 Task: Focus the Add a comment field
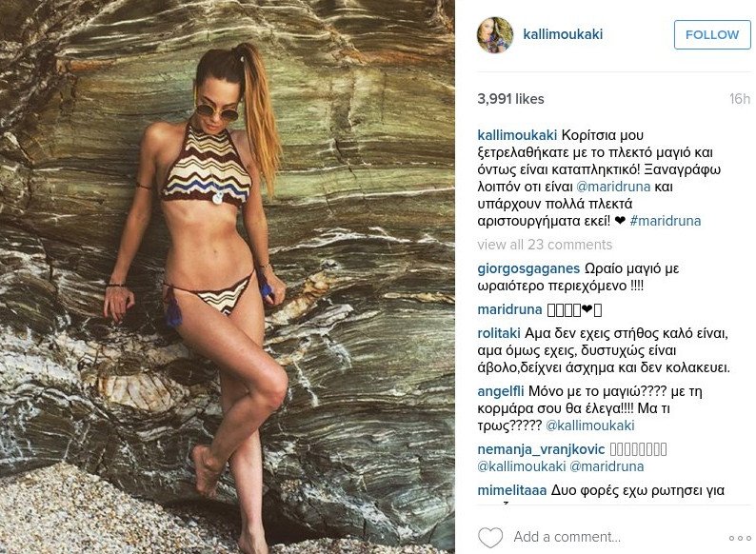coord(567,537)
